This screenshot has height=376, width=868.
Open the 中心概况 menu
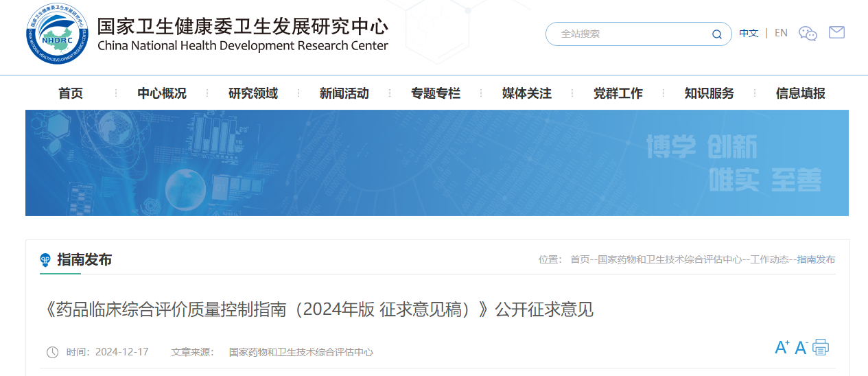click(x=162, y=93)
